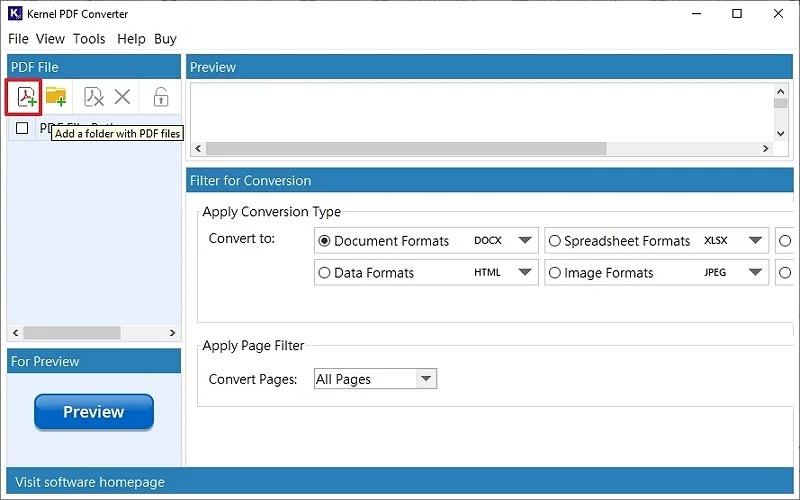800x500 pixels.
Task: Click the Kernel app logo in the title bar
Action: coord(15,13)
